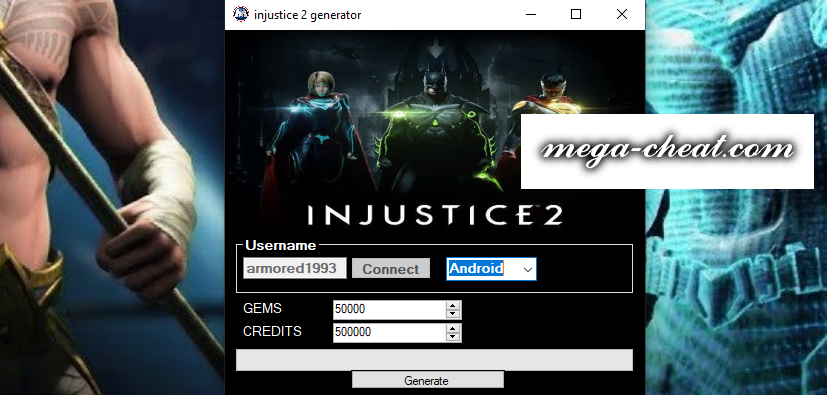Open the Android platform dropdown
Viewport: 827px width, 395px height.
(491, 269)
